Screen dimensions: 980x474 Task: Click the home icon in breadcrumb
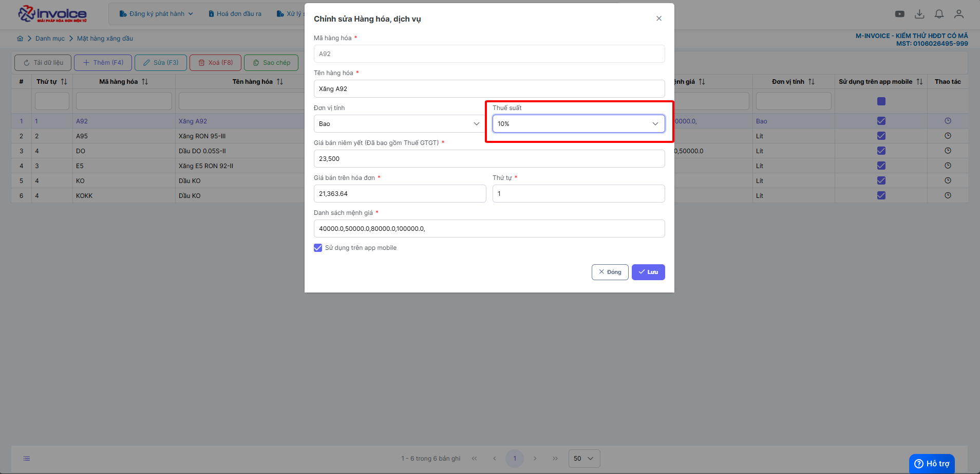click(x=20, y=39)
